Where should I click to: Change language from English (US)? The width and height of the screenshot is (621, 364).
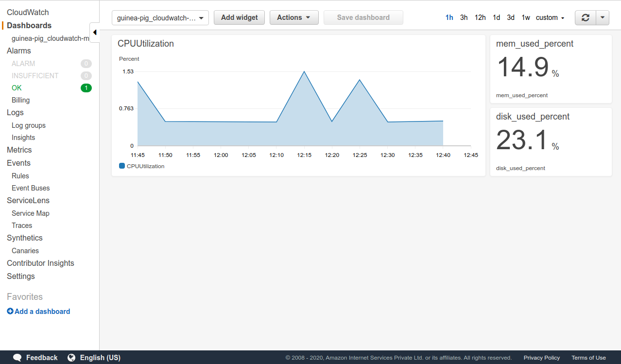point(100,358)
